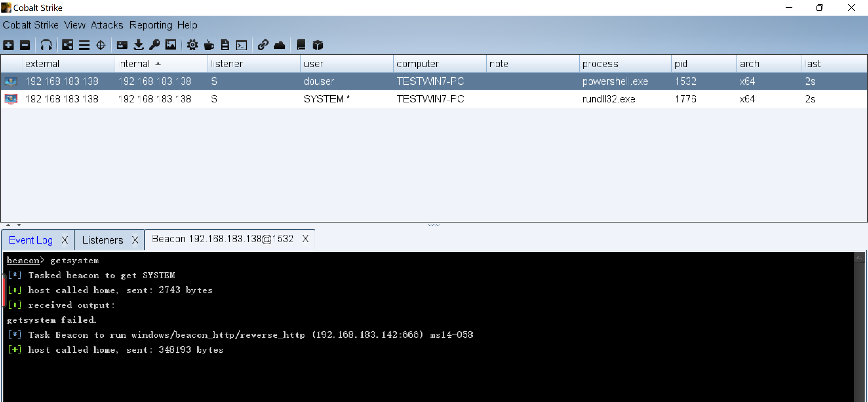Sort sessions by computer column header
The image size is (868, 402).
pyautogui.click(x=440, y=64)
